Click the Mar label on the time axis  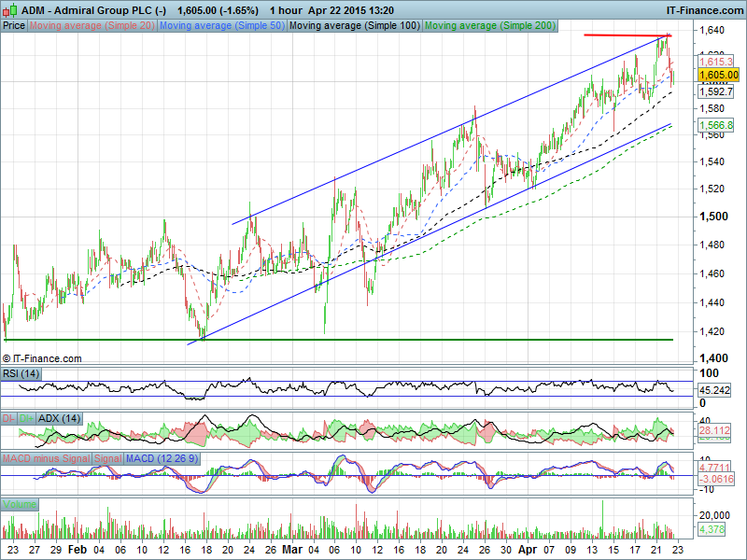click(x=292, y=551)
